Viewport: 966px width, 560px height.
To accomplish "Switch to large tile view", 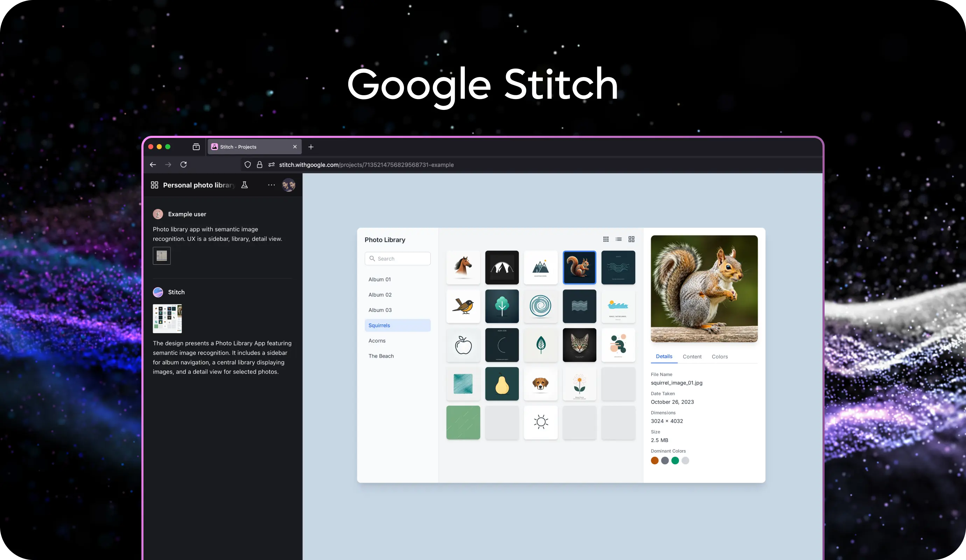I will tap(631, 239).
